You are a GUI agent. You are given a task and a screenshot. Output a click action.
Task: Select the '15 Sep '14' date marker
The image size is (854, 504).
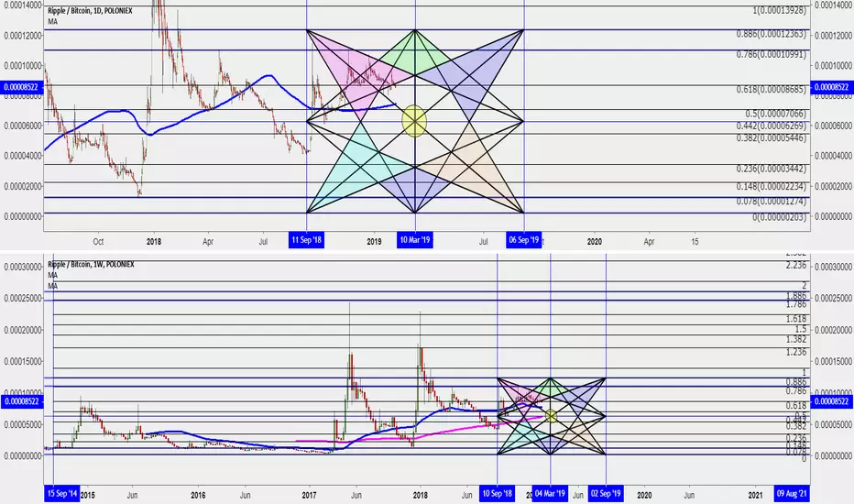(61, 494)
